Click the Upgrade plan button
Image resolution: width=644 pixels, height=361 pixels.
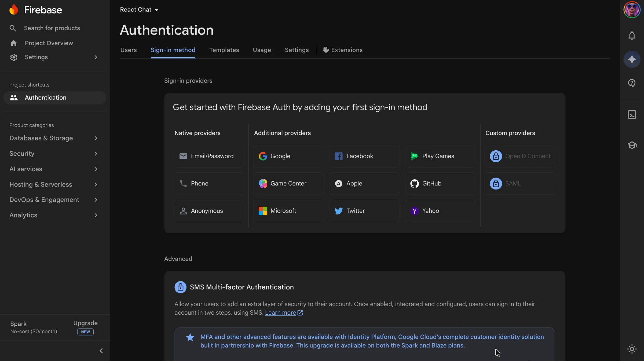pos(86,323)
